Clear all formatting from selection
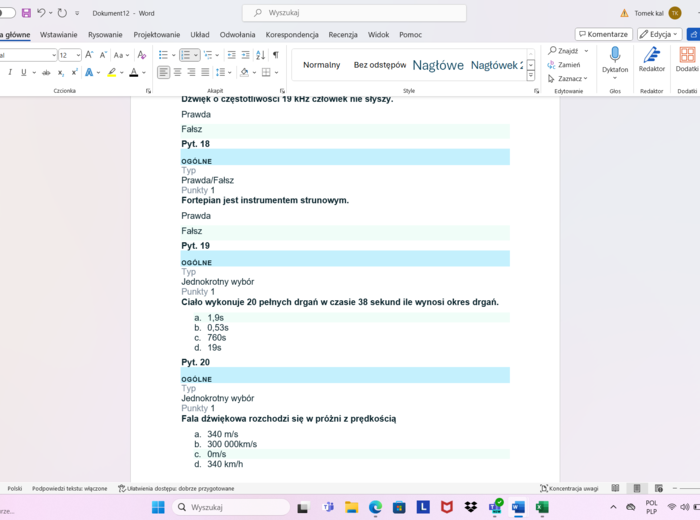The height and width of the screenshot is (520, 700). coord(141,55)
